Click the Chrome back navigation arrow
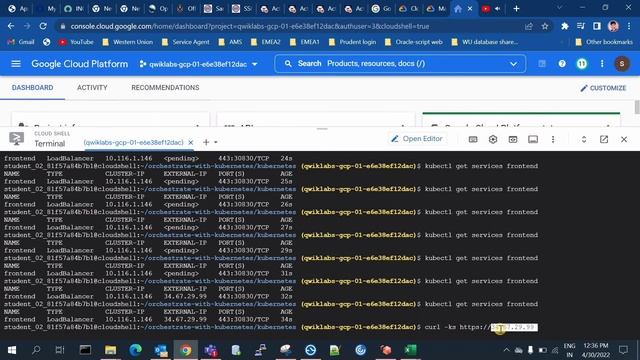This screenshot has height=360, width=640. (11, 26)
